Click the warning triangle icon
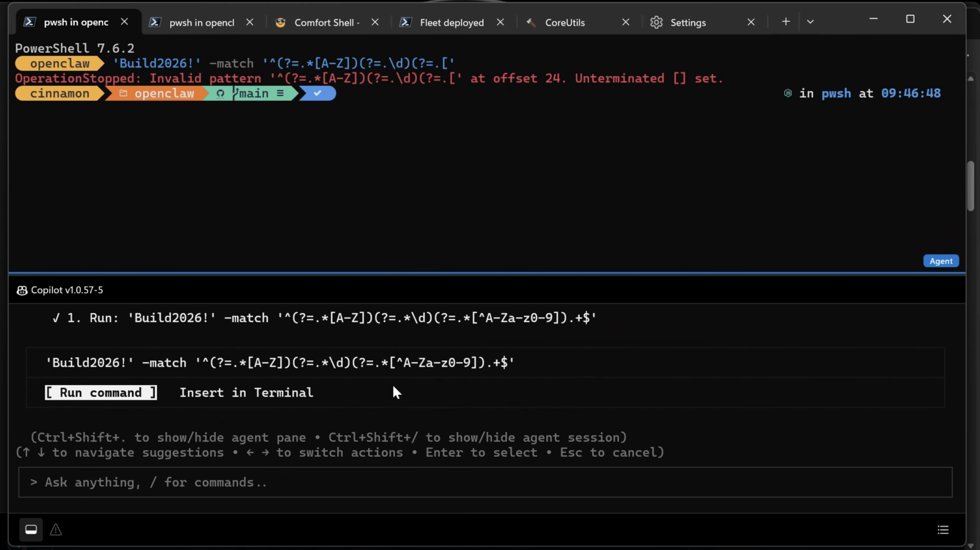Viewport: 980px width, 550px height. pyautogui.click(x=56, y=530)
